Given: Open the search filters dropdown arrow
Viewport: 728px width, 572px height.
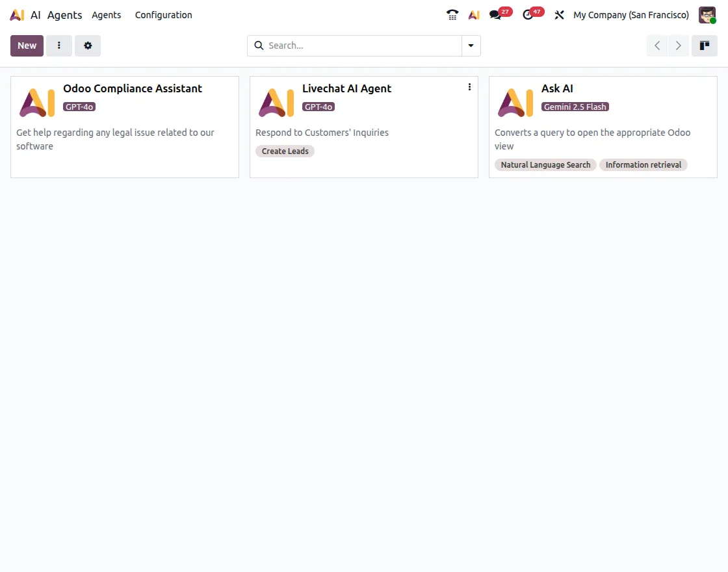Looking at the screenshot, I should (x=471, y=45).
